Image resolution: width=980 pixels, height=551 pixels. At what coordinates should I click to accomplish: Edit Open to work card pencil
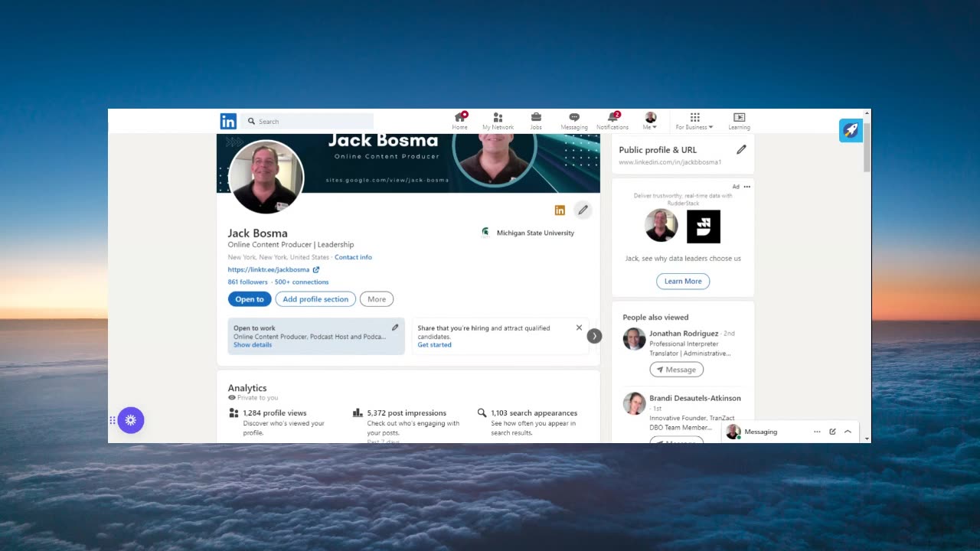pos(395,328)
